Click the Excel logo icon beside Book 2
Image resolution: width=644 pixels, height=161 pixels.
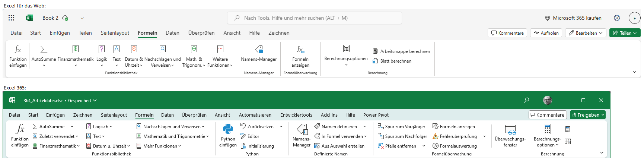[29, 18]
